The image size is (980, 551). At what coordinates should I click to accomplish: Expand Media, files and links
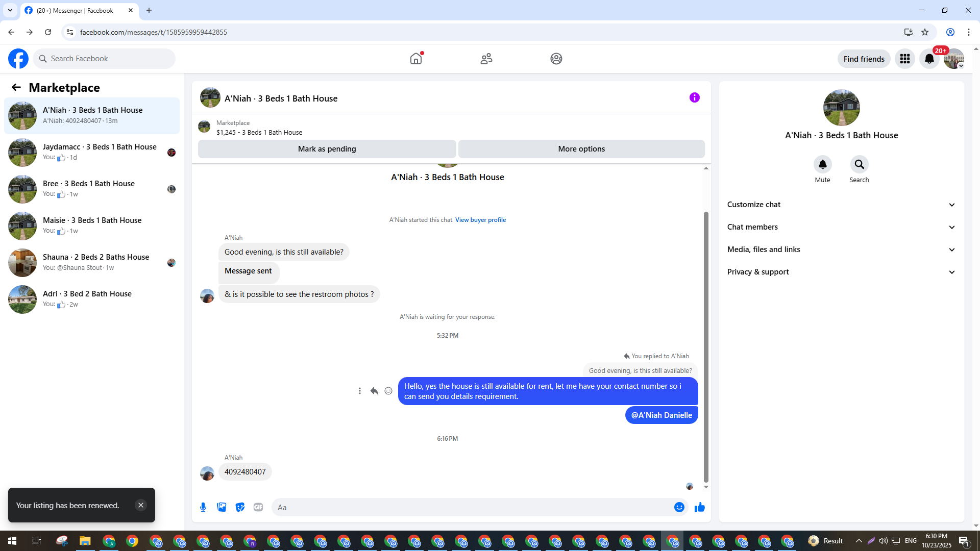(841, 249)
